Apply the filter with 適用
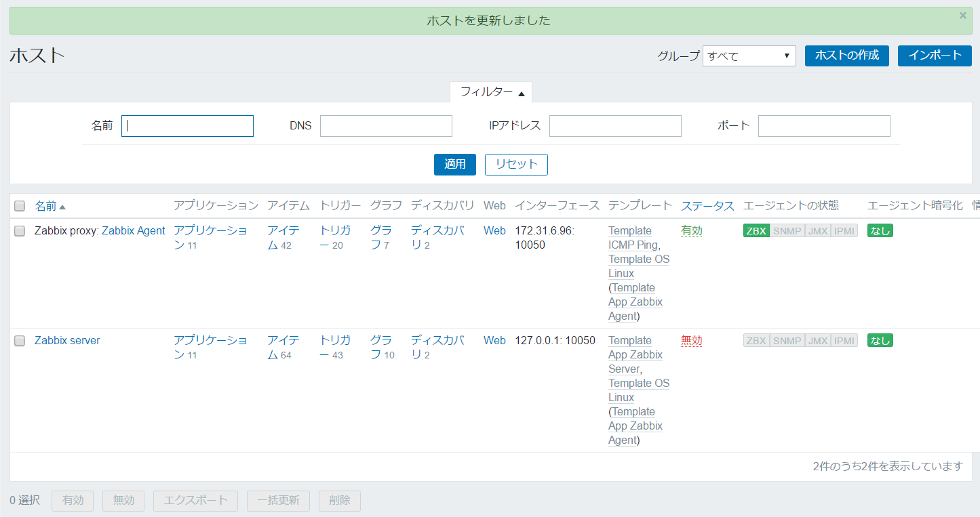980x517 pixels. [x=455, y=165]
